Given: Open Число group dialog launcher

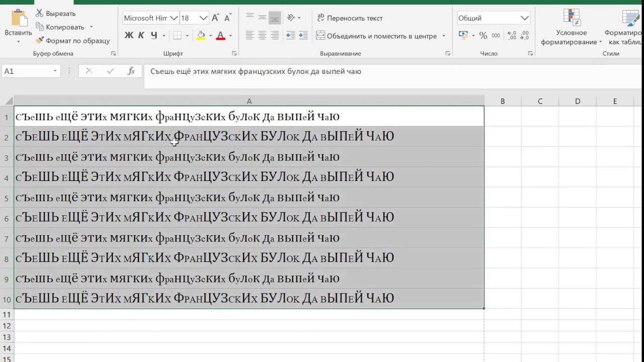Looking at the screenshot, I should tap(530, 53).
